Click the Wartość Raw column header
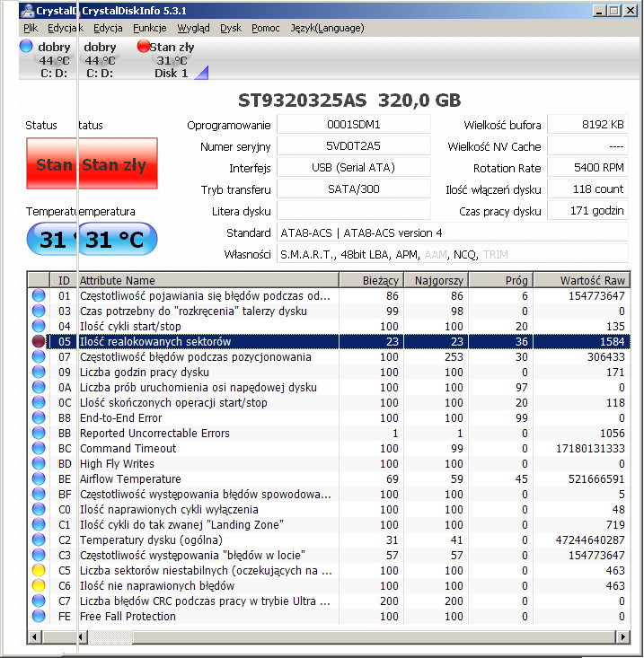Image resolution: width=644 pixels, height=658 pixels. click(581, 280)
